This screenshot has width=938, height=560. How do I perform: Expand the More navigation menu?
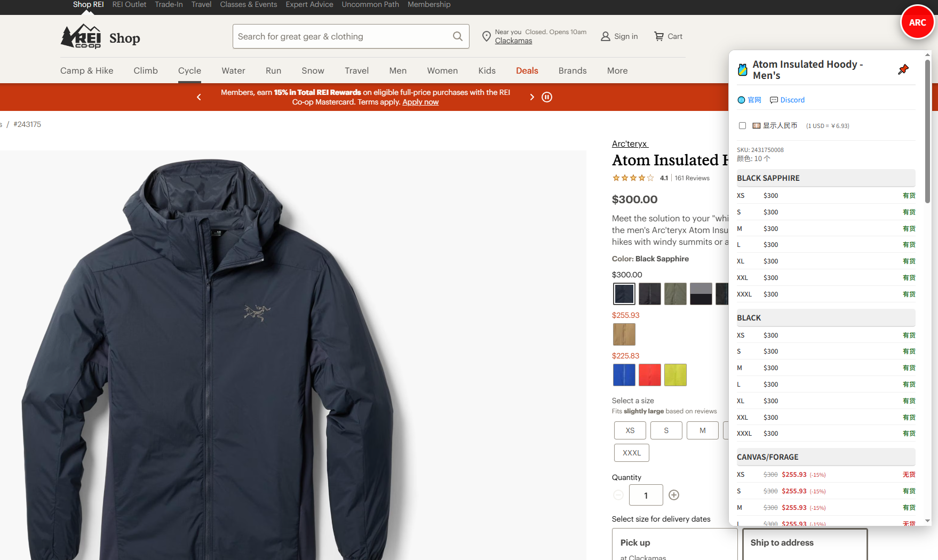pos(617,70)
